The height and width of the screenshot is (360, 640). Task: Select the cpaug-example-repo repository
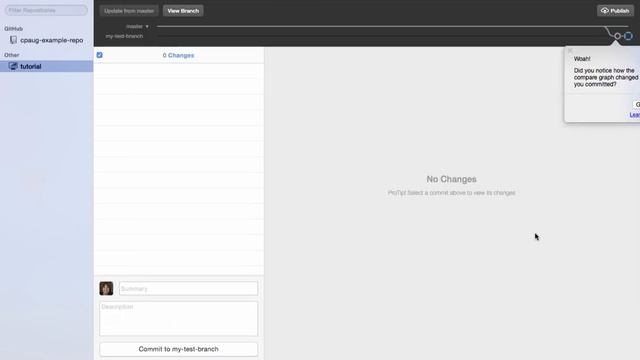47,40
